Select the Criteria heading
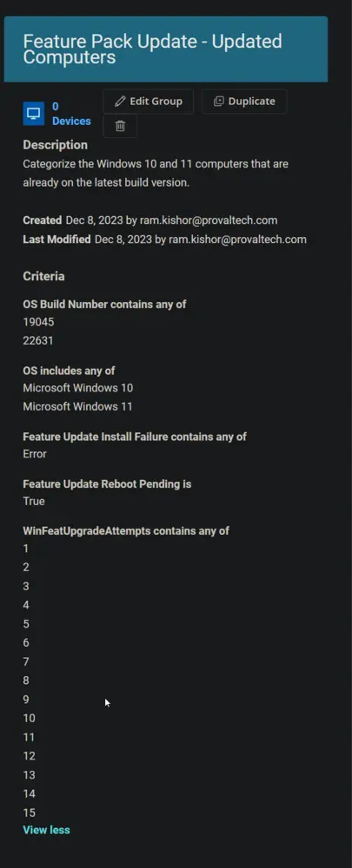 click(43, 276)
